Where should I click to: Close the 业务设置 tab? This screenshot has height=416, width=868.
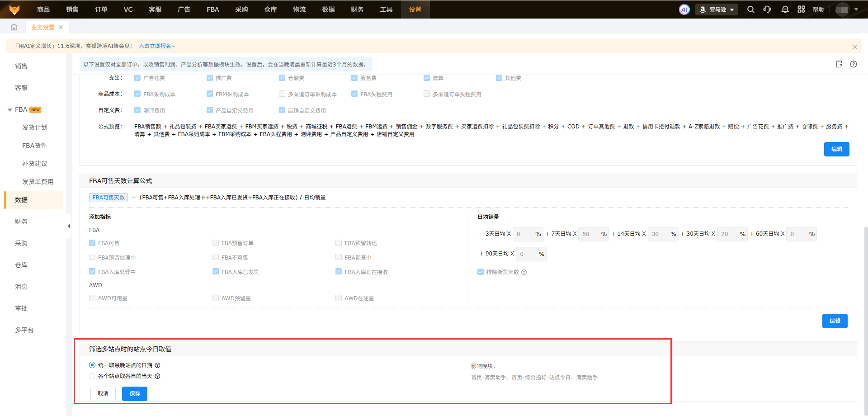coord(61,27)
